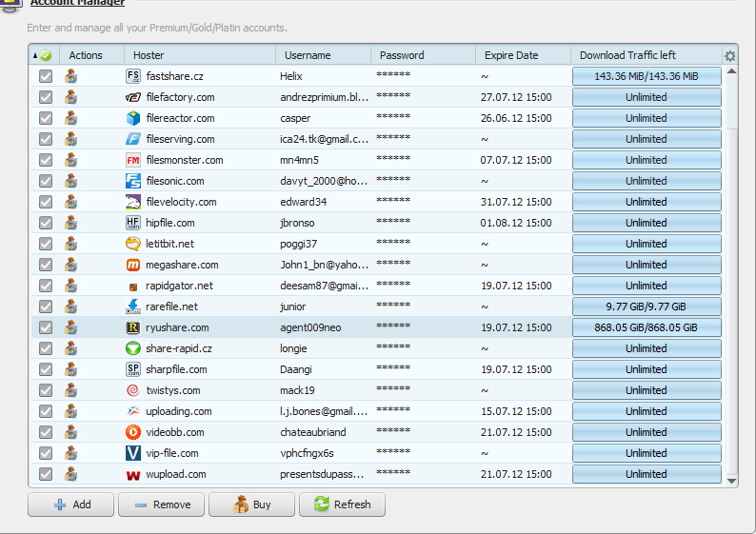Click the action icon for filesonic.com row
This screenshot has width=756, height=534.
tap(70, 181)
